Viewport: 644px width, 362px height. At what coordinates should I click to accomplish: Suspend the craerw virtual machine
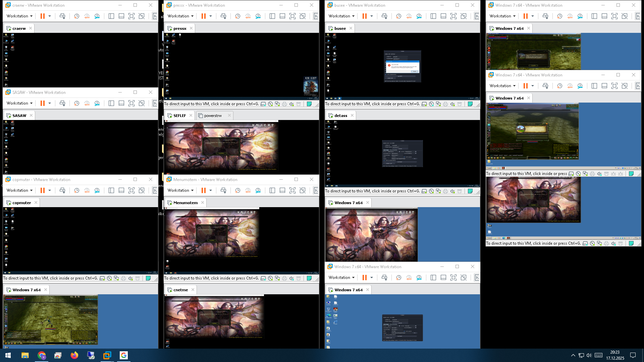coord(43,16)
